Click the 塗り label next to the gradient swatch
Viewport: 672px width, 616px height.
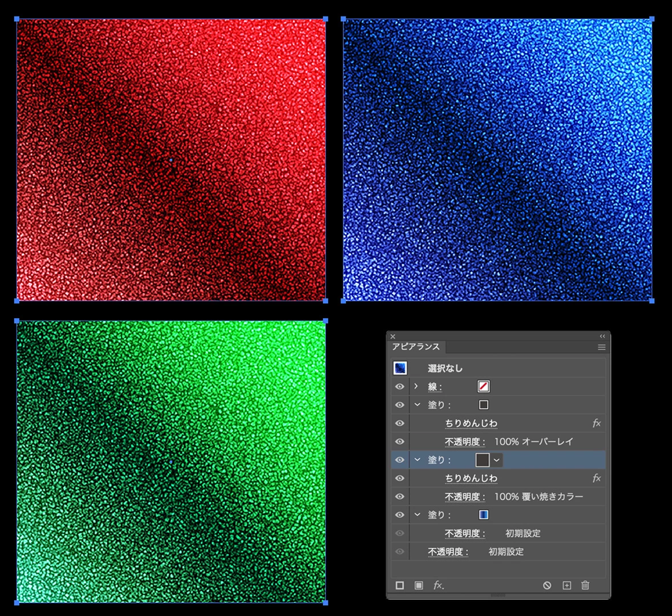tap(439, 515)
